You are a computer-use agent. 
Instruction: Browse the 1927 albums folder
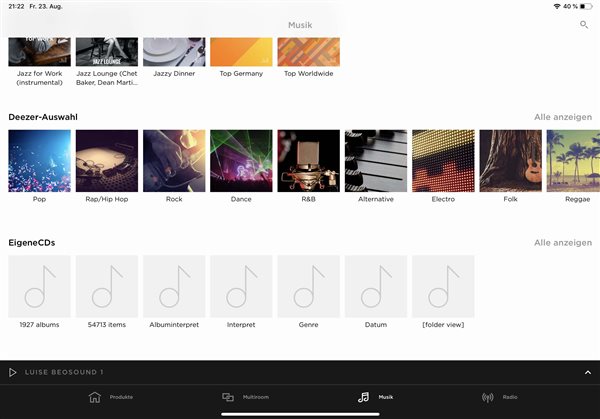39,286
